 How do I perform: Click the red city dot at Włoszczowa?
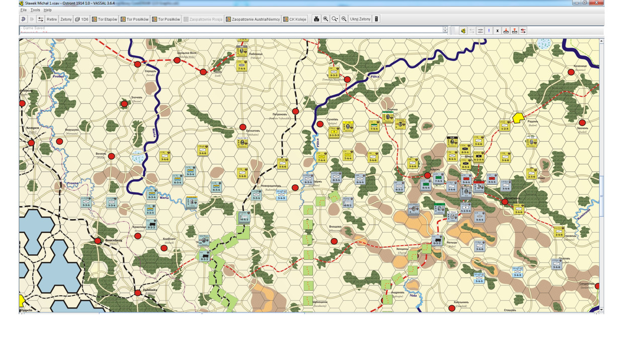[x=334, y=241]
